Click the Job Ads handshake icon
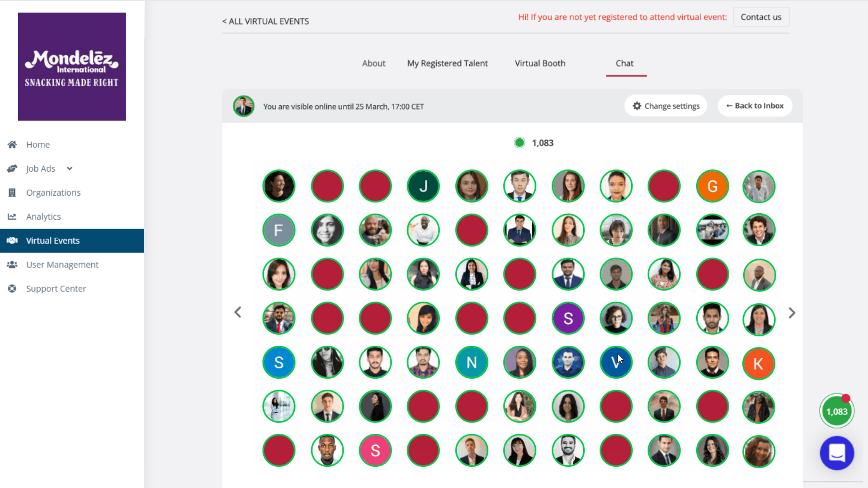868x488 pixels. pyautogui.click(x=12, y=169)
